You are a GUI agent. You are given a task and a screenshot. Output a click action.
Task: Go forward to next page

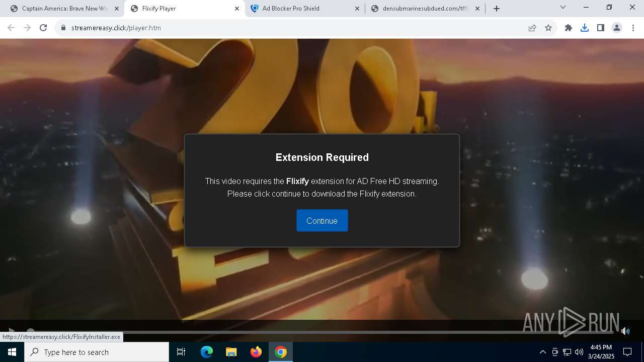(x=27, y=28)
